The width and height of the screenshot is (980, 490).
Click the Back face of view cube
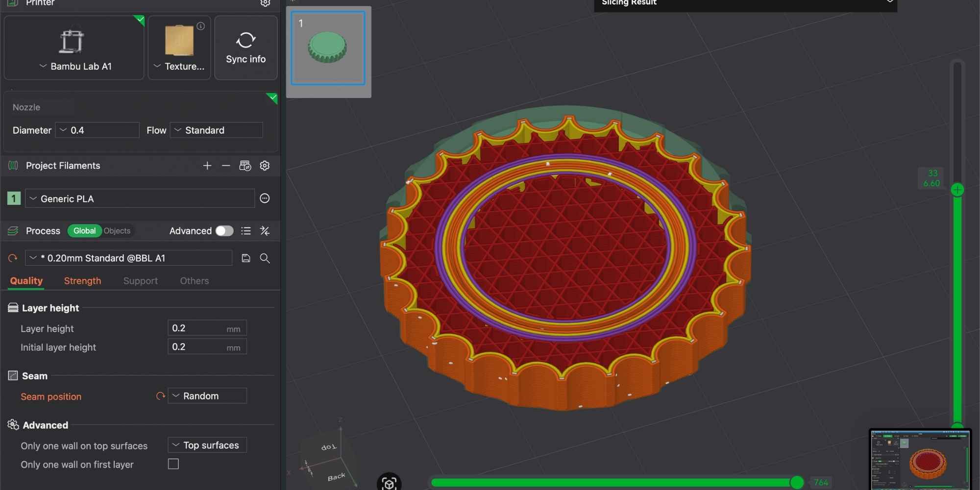click(x=336, y=477)
